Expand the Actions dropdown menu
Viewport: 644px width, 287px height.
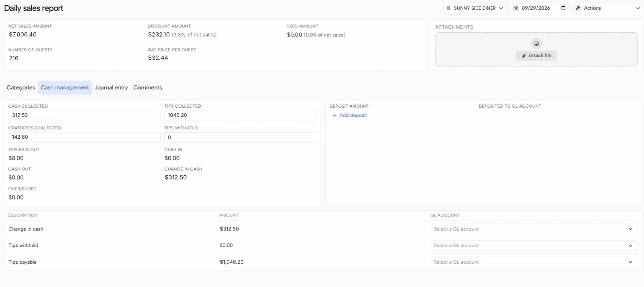607,8
